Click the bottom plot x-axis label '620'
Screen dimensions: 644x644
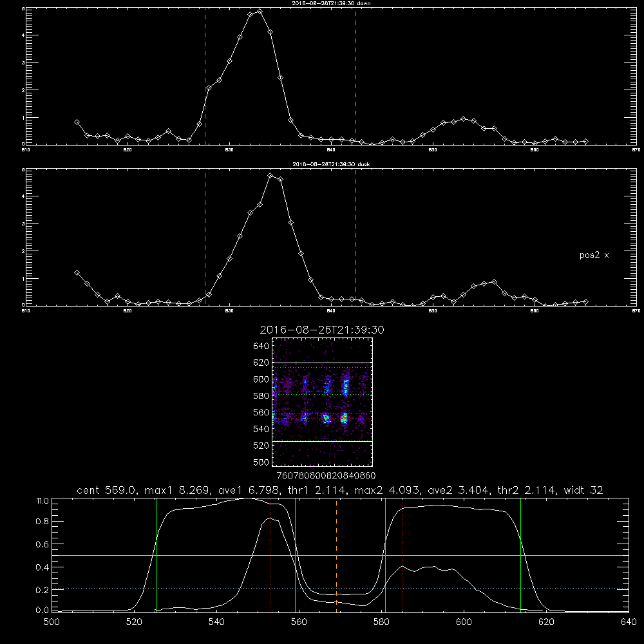pyautogui.click(x=546, y=621)
